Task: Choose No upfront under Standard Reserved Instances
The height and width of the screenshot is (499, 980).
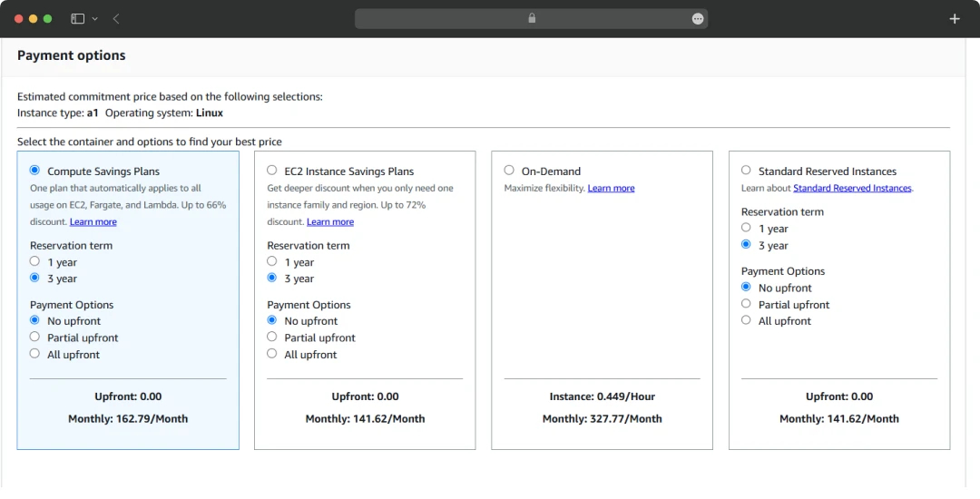Action: (746, 287)
